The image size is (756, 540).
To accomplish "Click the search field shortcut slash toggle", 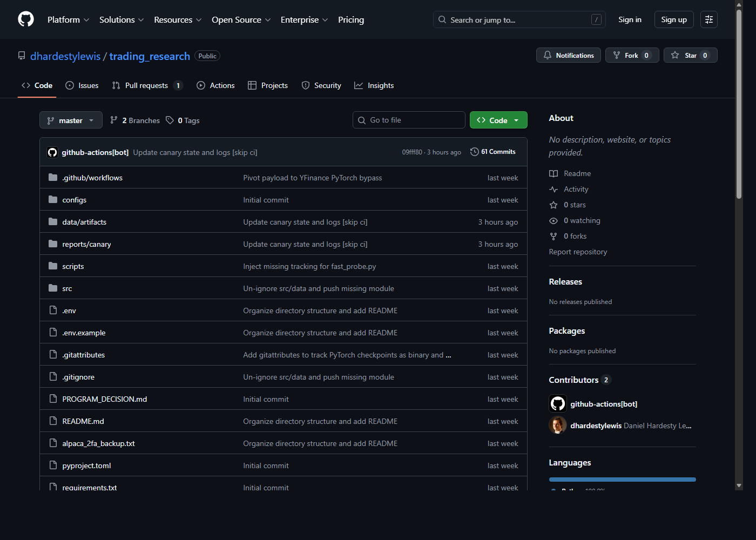I will pos(597,19).
